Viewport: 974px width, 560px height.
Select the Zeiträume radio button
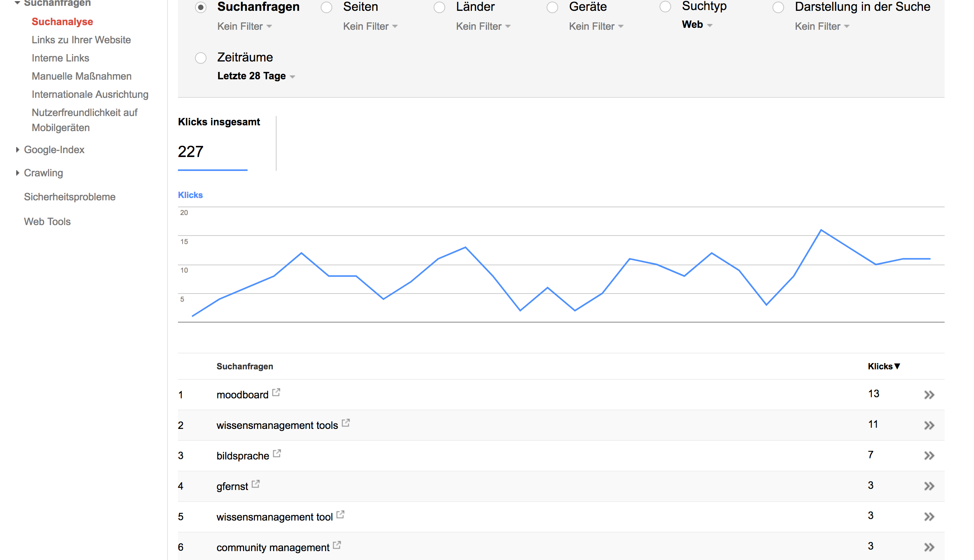point(201,58)
